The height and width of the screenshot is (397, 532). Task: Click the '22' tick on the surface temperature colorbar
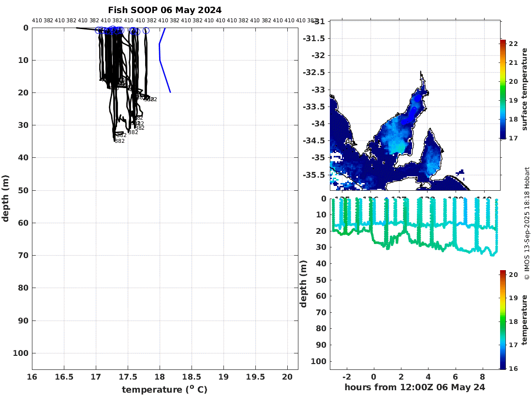[x=513, y=44]
